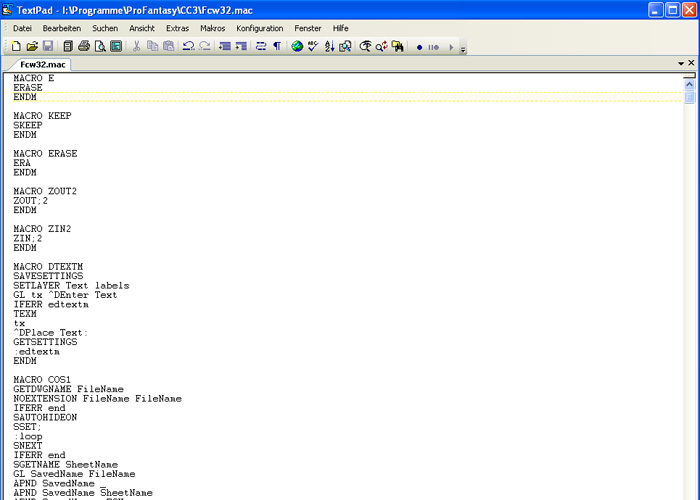Click the 'MACRO ERASE' line
Viewport: 700px width, 500px height.
(46, 154)
